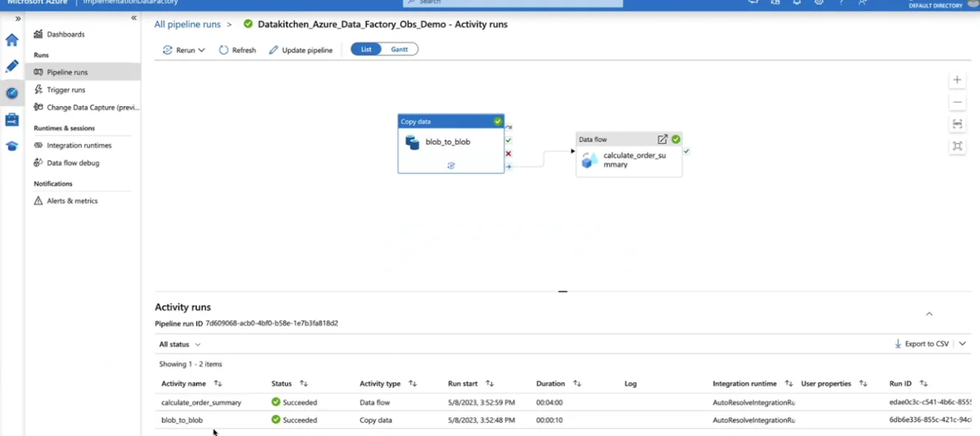Zoom in on the pipeline canvas
Viewport: 980px width, 436px height.
click(x=957, y=80)
